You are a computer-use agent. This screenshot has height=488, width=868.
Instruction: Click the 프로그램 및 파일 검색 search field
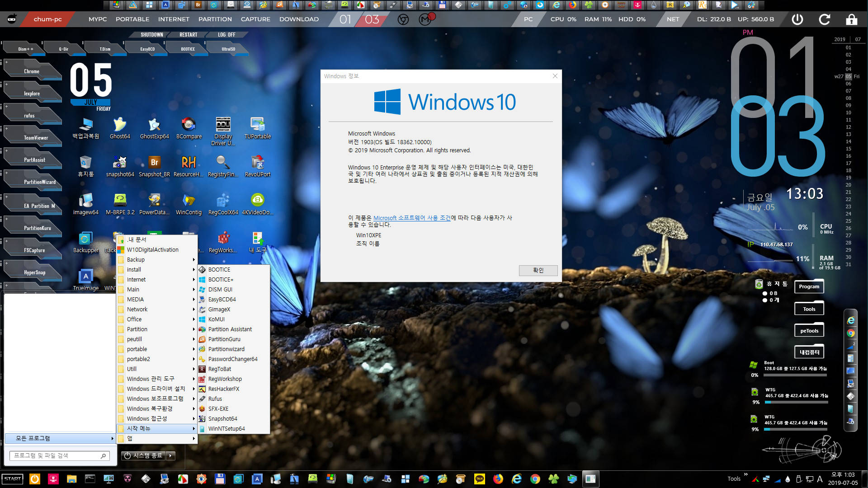coord(60,456)
